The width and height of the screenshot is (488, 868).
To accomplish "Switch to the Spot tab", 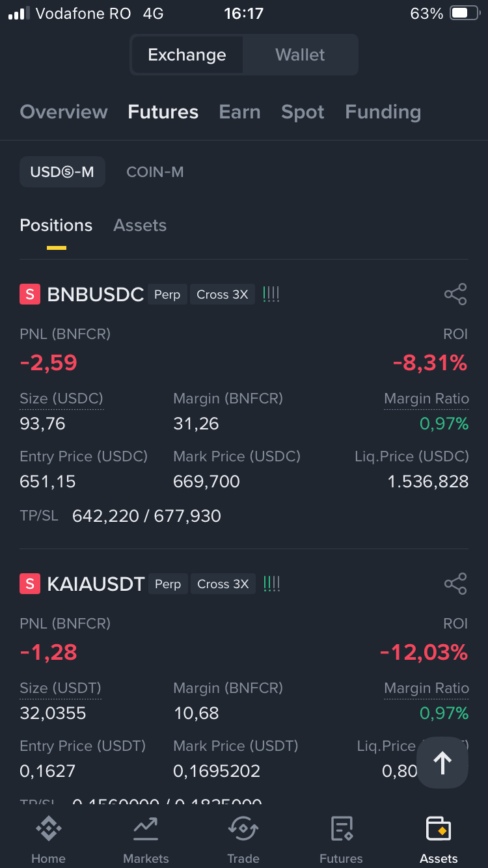I will click(x=303, y=112).
